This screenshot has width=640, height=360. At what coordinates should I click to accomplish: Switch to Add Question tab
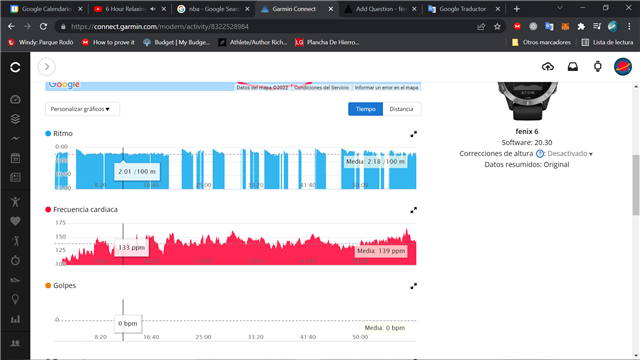[380, 9]
